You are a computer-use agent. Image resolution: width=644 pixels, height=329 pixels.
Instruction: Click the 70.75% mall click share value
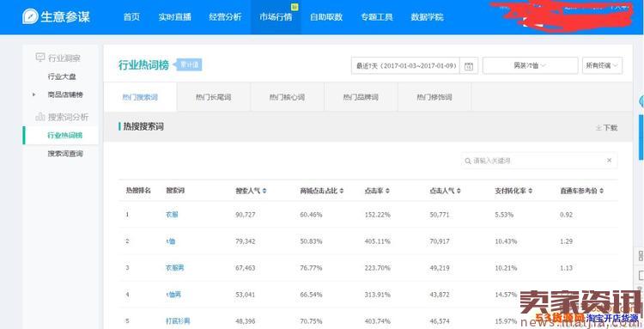pyautogui.click(x=312, y=321)
